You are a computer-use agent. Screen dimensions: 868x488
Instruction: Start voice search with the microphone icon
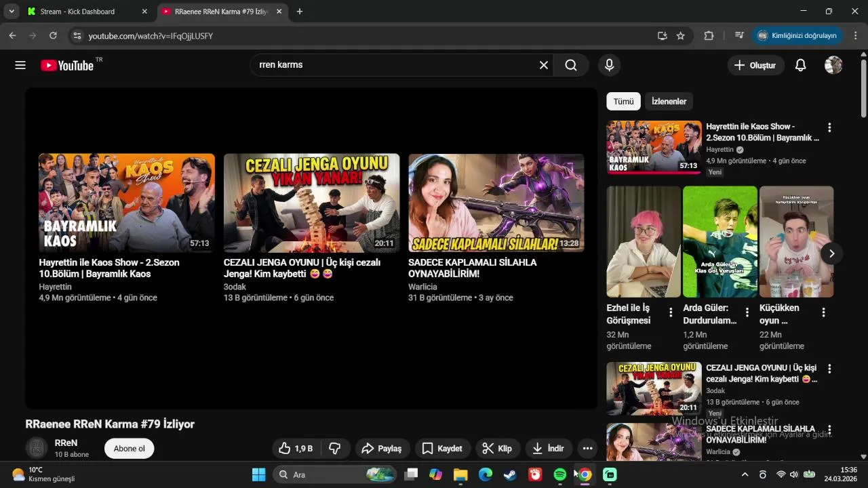coord(609,65)
